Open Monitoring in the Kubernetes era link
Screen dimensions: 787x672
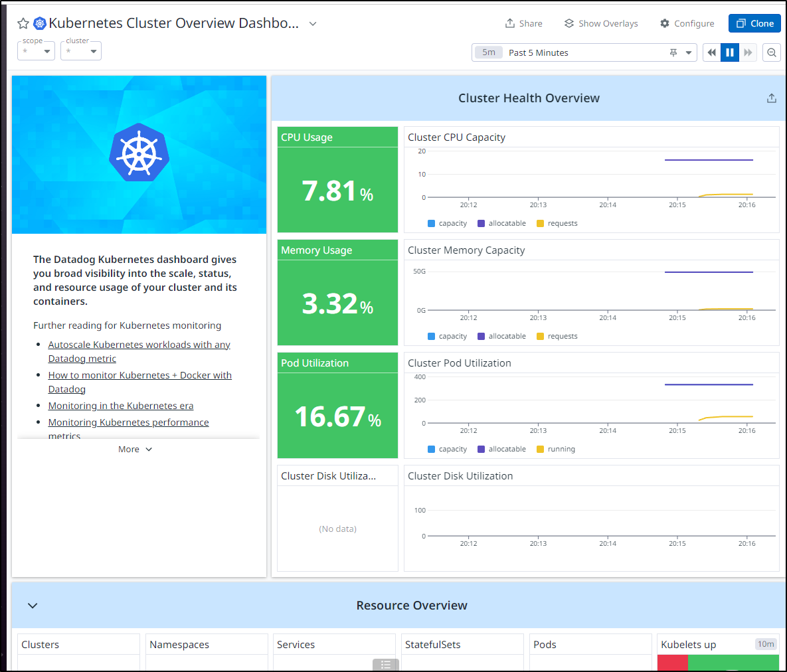click(120, 406)
